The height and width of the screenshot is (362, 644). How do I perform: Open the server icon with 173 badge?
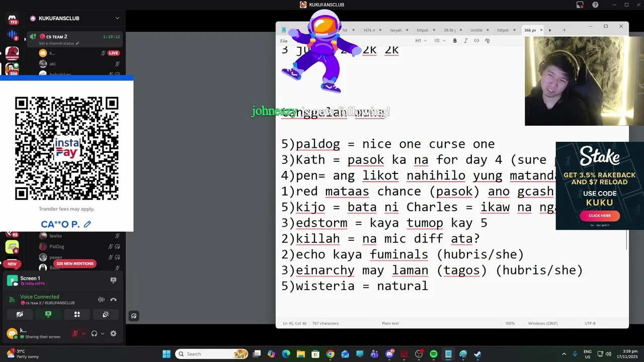[13, 20]
